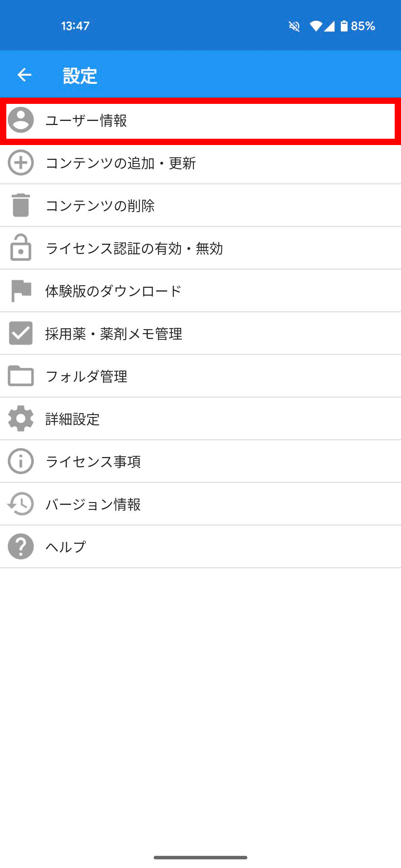Tap the gear detailed settings icon
The height and width of the screenshot is (868, 401).
[21, 419]
